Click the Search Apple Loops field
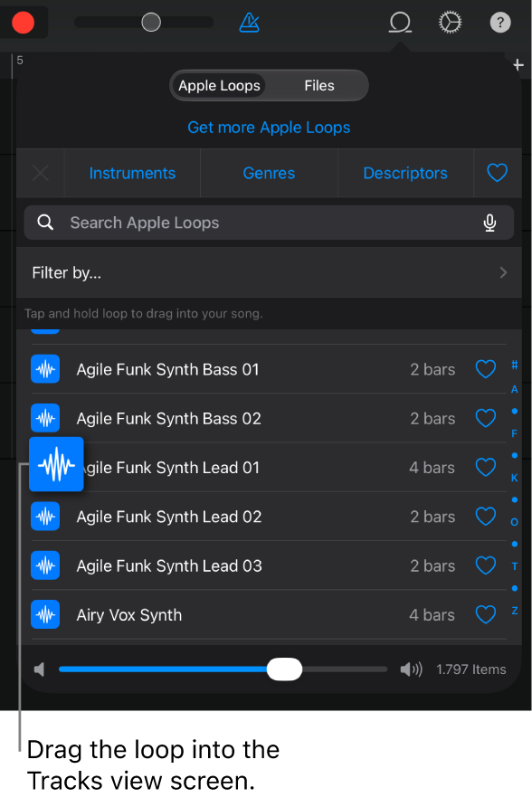The width and height of the screenshot is (532, 807). [269, 223]
